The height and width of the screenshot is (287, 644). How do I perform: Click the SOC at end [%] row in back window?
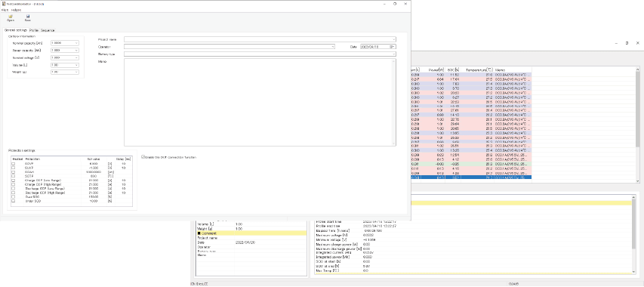tap(474, 266)
